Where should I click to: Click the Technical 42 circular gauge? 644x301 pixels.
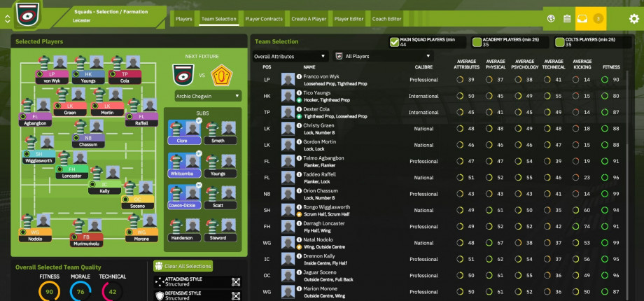[x=113, y=292]
